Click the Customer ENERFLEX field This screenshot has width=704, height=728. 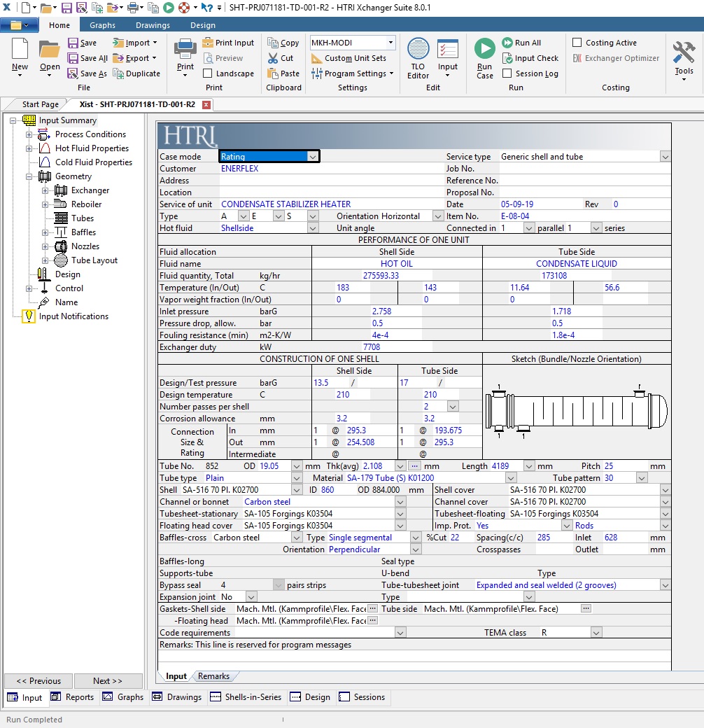click(331, 169)
